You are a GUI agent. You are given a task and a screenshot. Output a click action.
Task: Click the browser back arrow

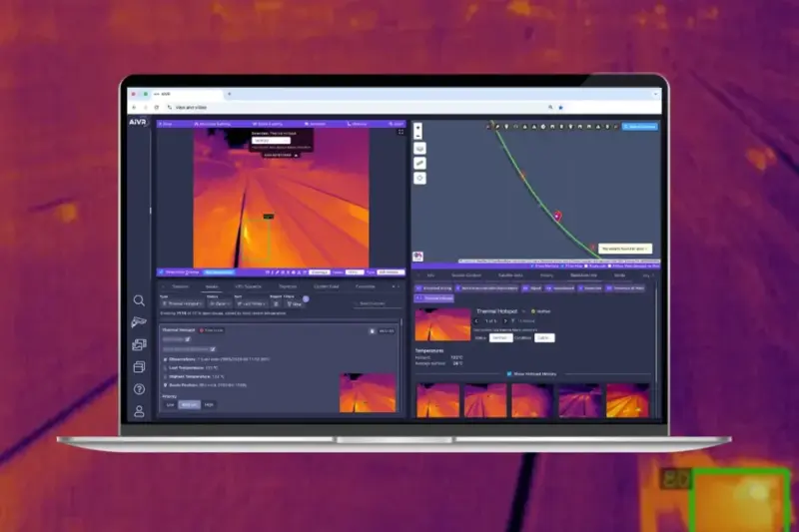[x=134, y=108]
